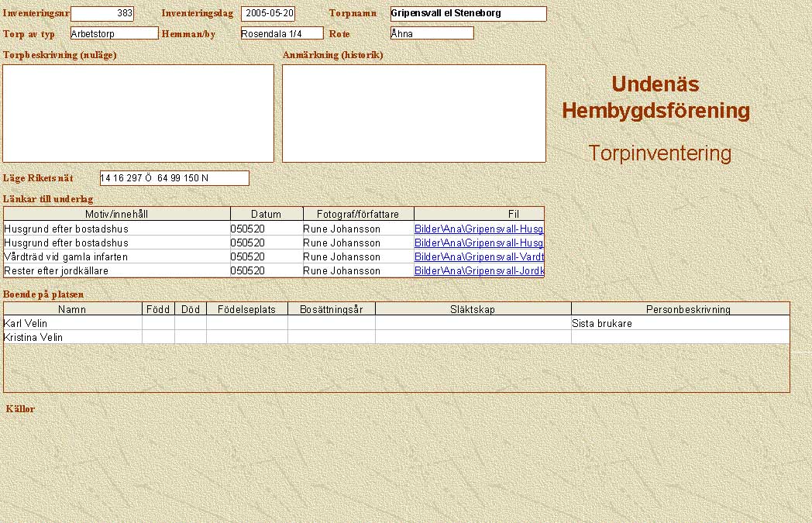Click the Motiv/innehåll column header
This screenshot has width=812, height=523.
pos(117,214)
